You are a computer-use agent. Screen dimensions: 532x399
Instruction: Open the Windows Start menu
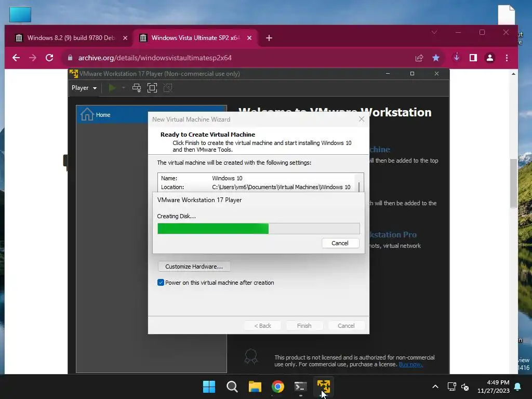tap(209, 387)
